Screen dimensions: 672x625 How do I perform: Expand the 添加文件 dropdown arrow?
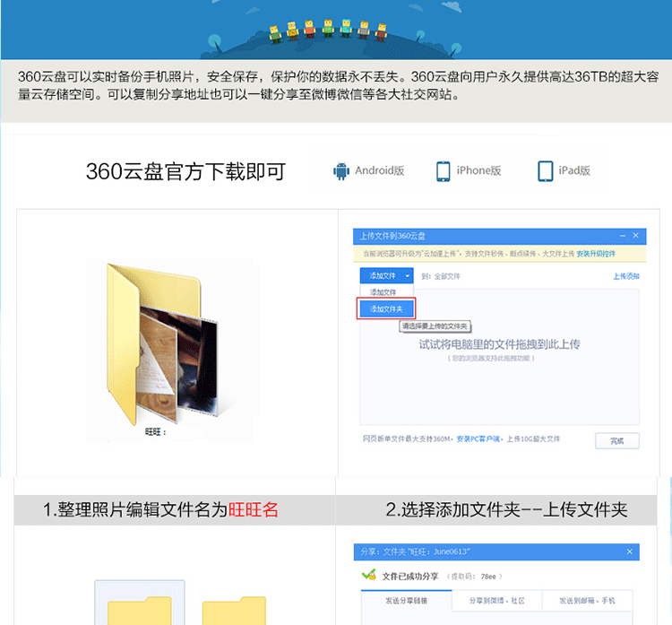tap(408, 276)
